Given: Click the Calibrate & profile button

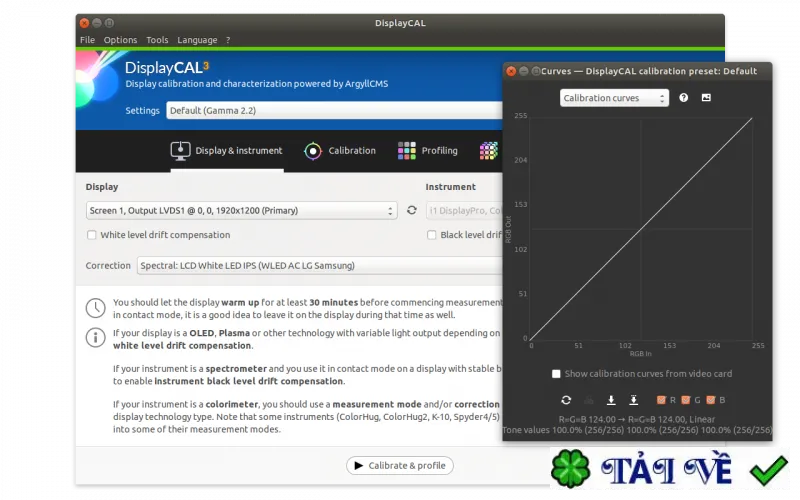Looking at the screenshot, I should tap(399, 465).
